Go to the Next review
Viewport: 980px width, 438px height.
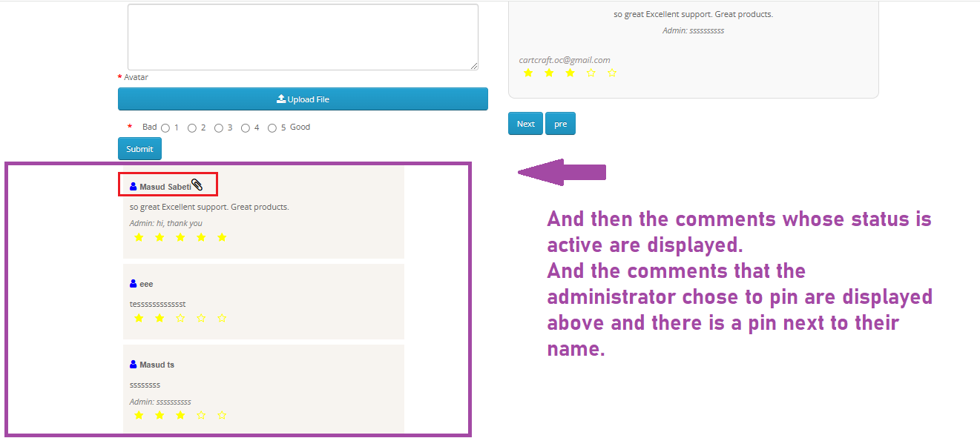click(525, 124)
